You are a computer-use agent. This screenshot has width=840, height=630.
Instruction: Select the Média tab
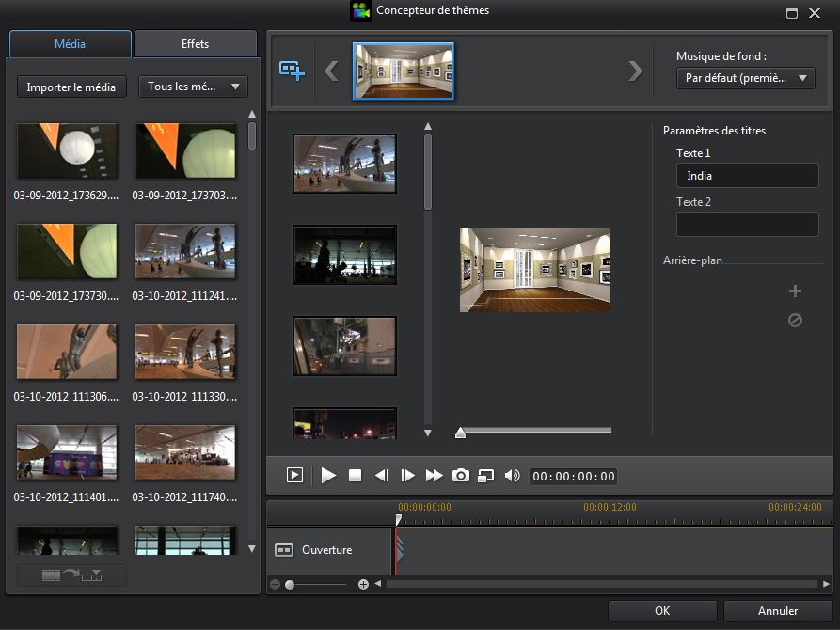tap(71, 44)
